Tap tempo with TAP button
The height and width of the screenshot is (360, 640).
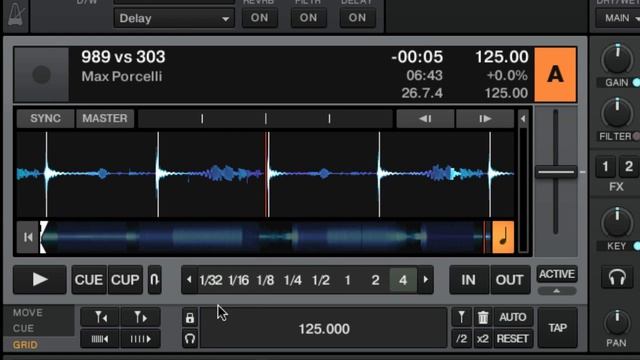[558, 328]
